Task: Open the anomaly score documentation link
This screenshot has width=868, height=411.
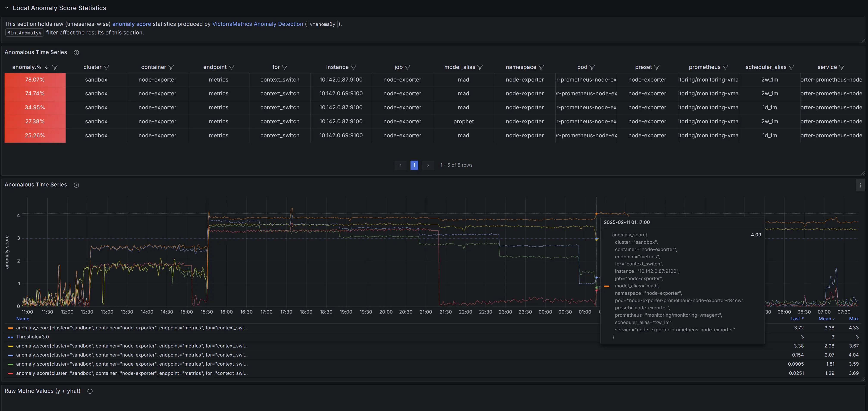Action: pyautogui.click(x=132, y=24)
